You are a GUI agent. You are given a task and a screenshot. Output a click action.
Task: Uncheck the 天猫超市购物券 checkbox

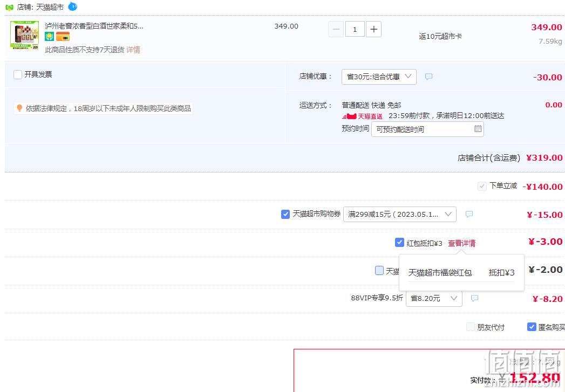(285, 214)
